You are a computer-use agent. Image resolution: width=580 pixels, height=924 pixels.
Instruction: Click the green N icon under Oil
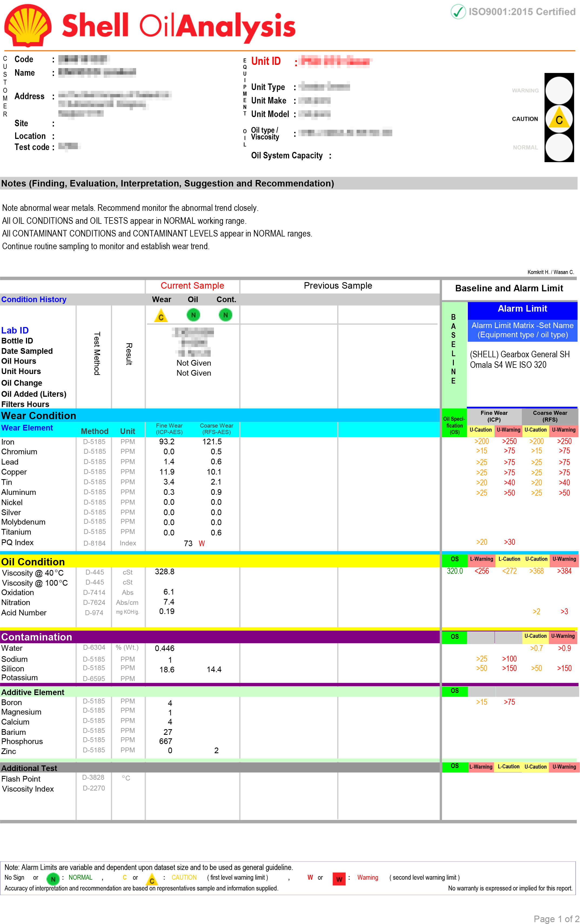point(193,315)
